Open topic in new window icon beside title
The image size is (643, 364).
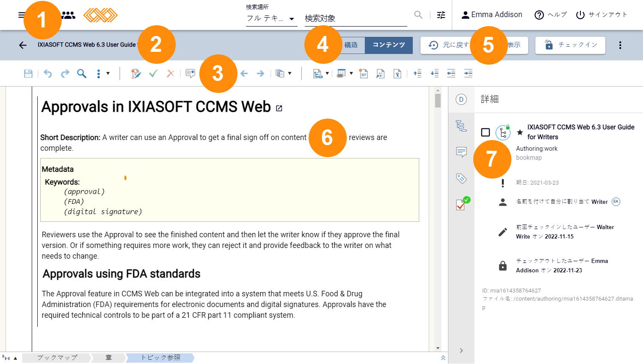279,108
